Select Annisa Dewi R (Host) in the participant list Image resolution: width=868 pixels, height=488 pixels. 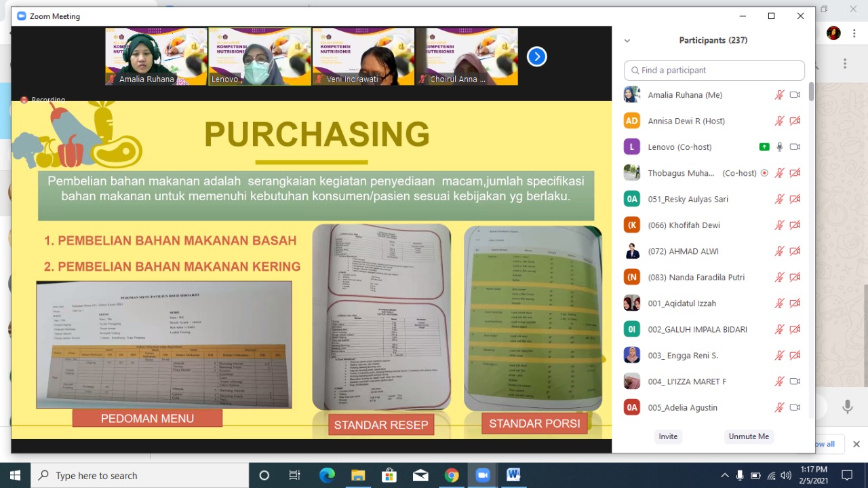[x=686, y=121]
